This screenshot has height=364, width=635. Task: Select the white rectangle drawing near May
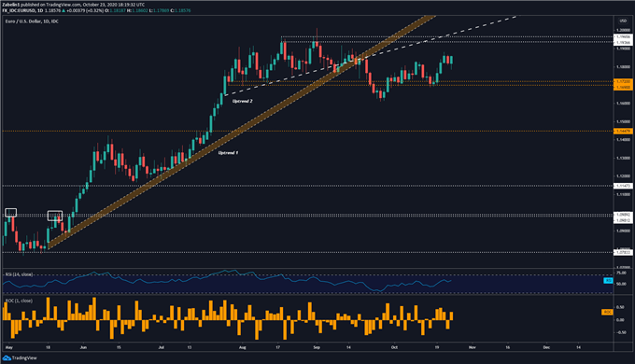11,213
